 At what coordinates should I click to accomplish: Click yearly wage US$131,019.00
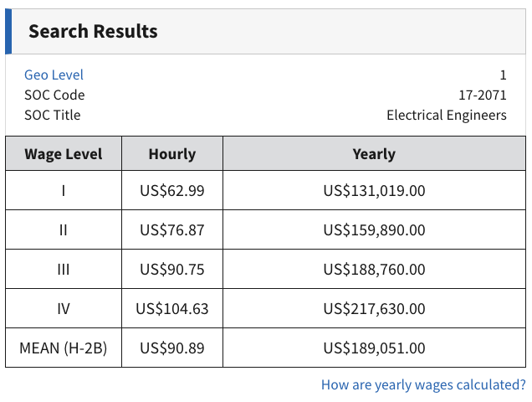coord(374,191)
